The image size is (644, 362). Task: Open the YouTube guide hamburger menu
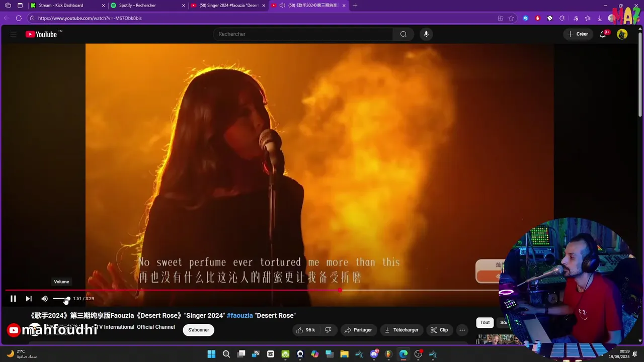point(14,34)
